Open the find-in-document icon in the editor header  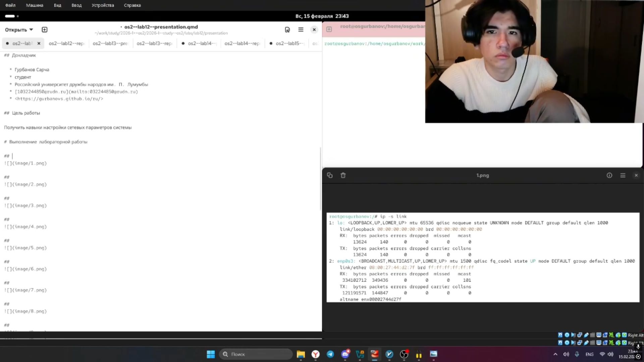(287, 30)
